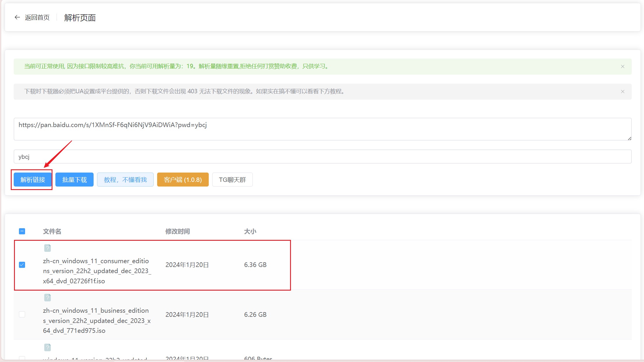Click the 2024年1月20日 date in the business ISO row
Image resolution: width=644 pixels, height=362 pixels.
click(187, 314)
